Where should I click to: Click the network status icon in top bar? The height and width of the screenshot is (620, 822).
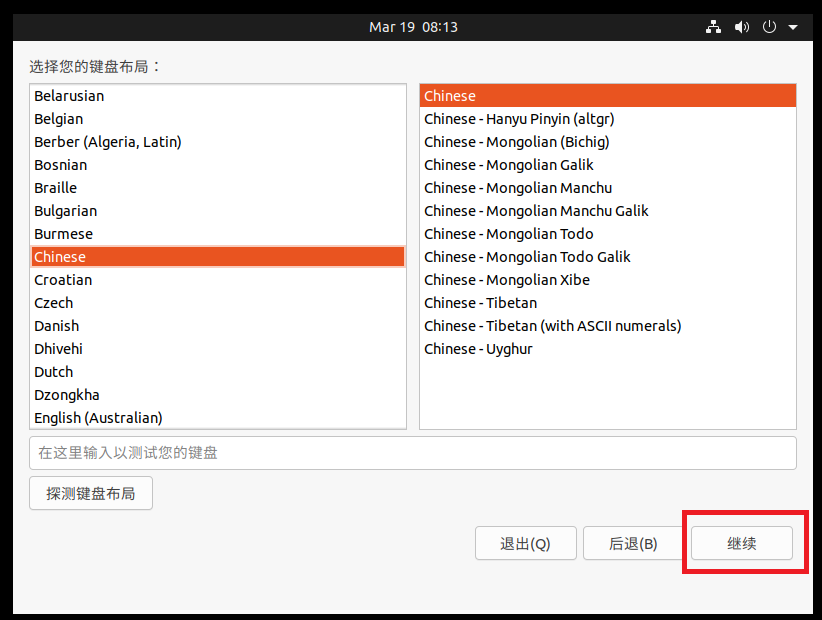pyautogui.click(x=713, y=27)
